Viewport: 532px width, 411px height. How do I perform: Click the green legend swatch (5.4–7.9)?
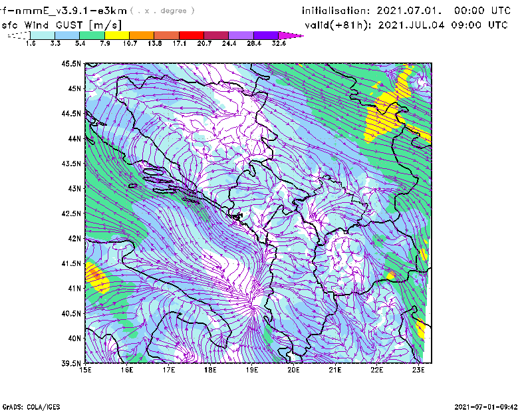click(92, 35)
